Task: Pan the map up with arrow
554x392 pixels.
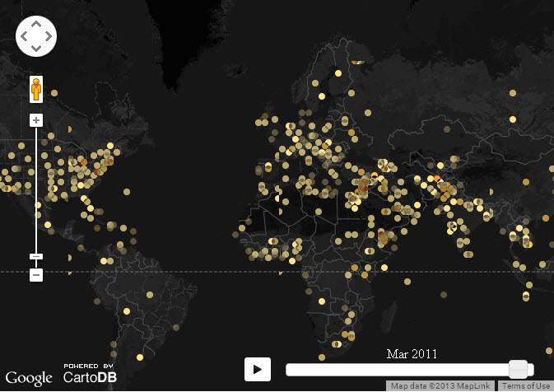Action: tap(36, 25)
